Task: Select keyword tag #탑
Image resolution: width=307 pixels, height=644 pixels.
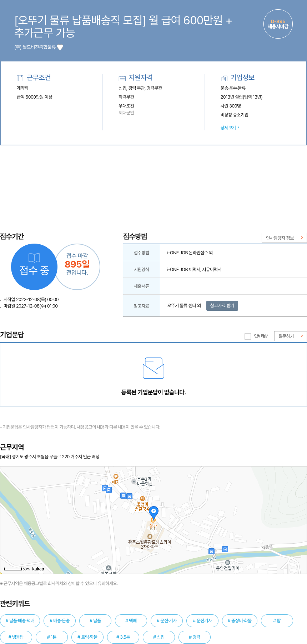Action: coord(277,620)
